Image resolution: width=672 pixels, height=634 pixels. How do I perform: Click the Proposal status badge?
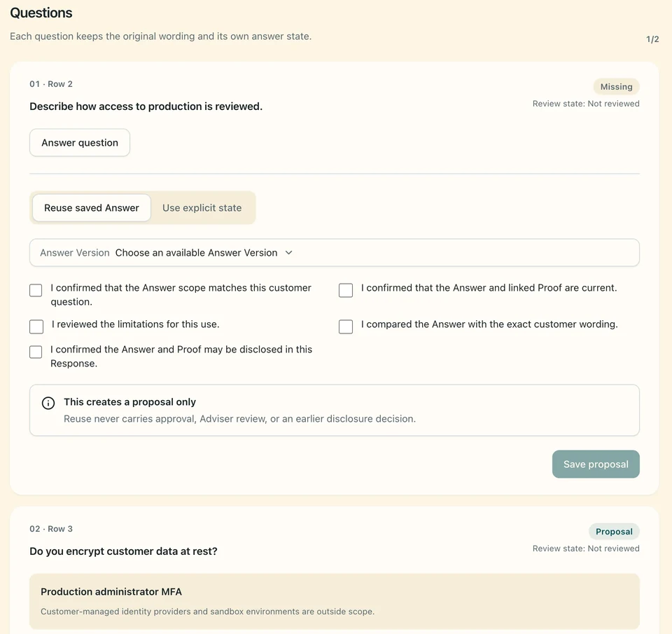click(614, 532)
